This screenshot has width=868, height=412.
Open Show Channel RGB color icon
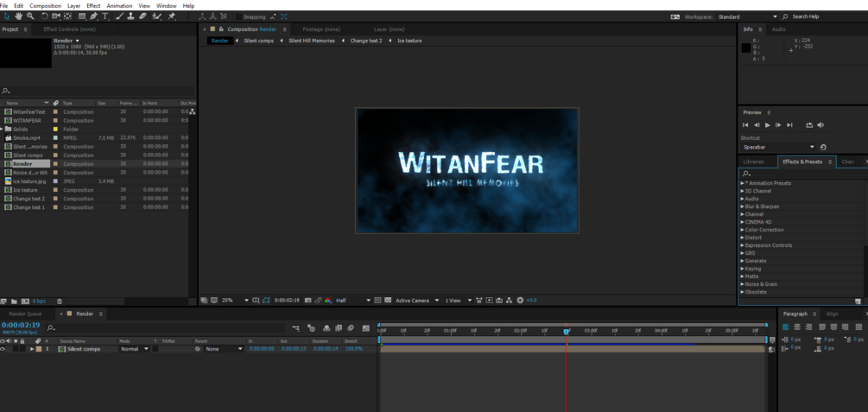(x=328, y=300)
